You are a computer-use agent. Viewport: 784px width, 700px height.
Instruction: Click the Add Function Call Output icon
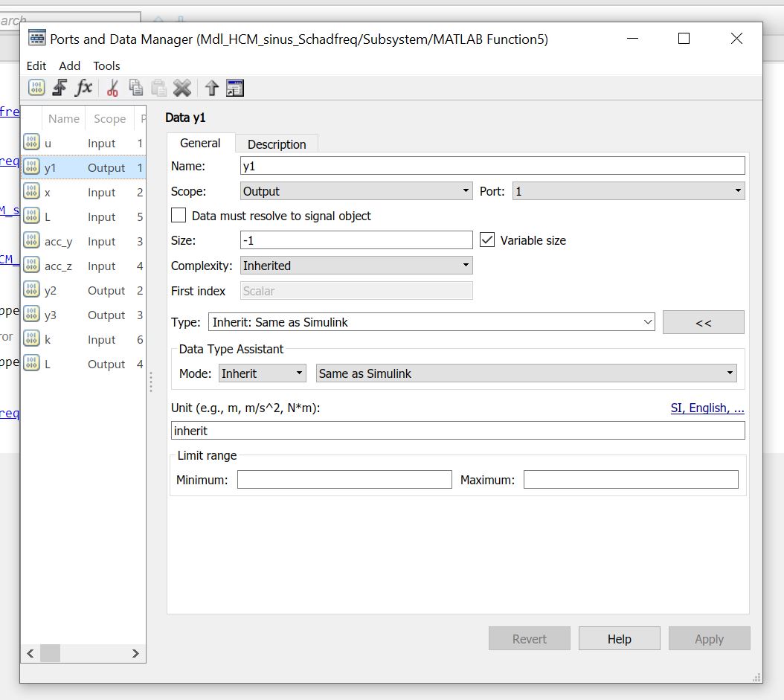point(60,88)
